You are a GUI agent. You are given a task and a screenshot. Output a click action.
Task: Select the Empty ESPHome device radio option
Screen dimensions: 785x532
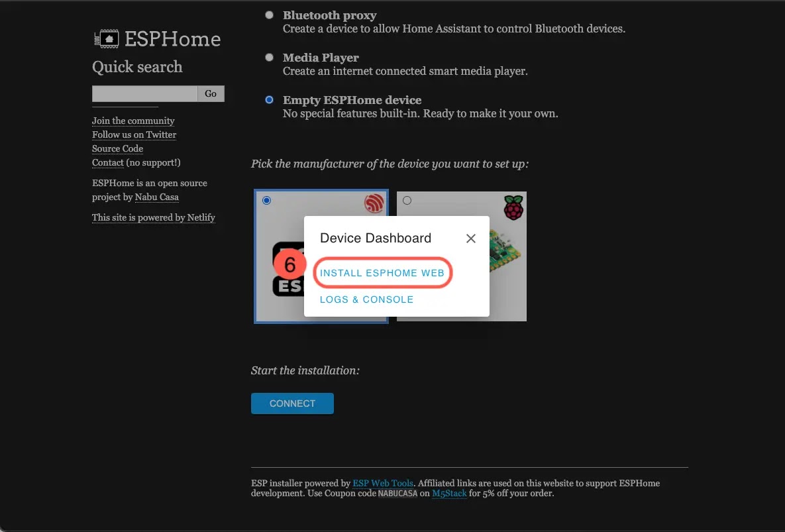[x=270, y=99]
